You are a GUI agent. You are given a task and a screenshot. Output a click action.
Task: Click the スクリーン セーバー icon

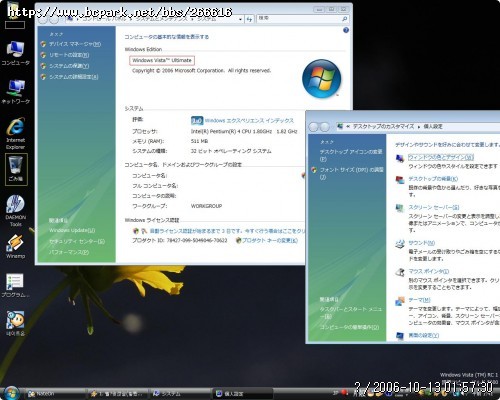pos(400,209)
